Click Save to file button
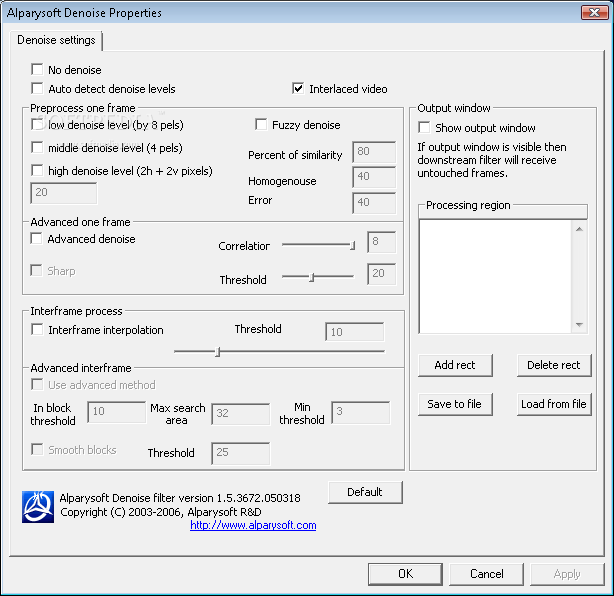Screen dimensions: 614x596 455,404
